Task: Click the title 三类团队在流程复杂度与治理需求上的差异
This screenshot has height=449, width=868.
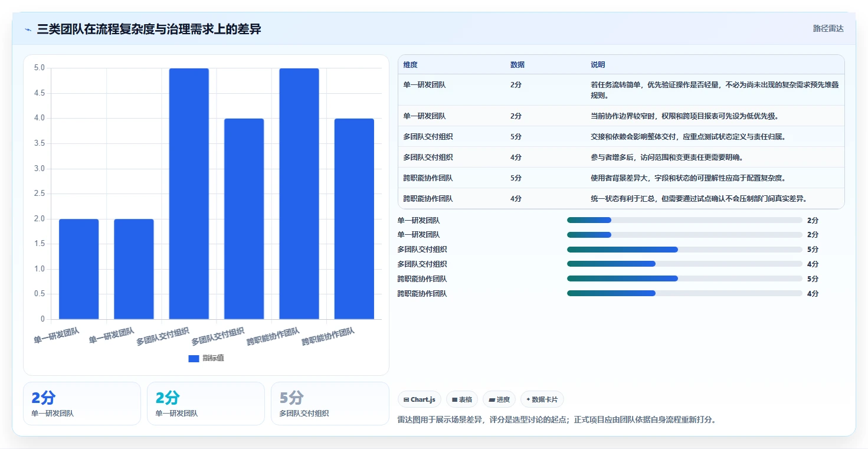Action: (x=149, y=29)
